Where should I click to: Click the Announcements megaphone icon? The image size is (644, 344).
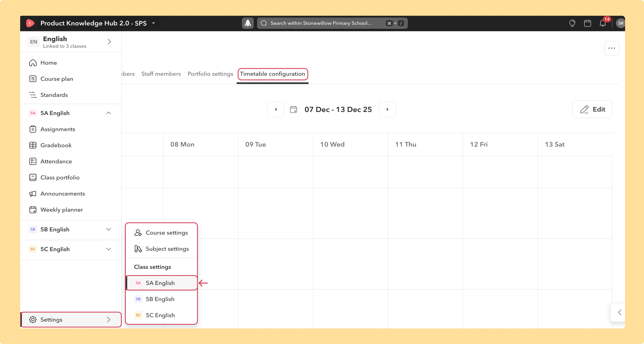click(33, 194)
